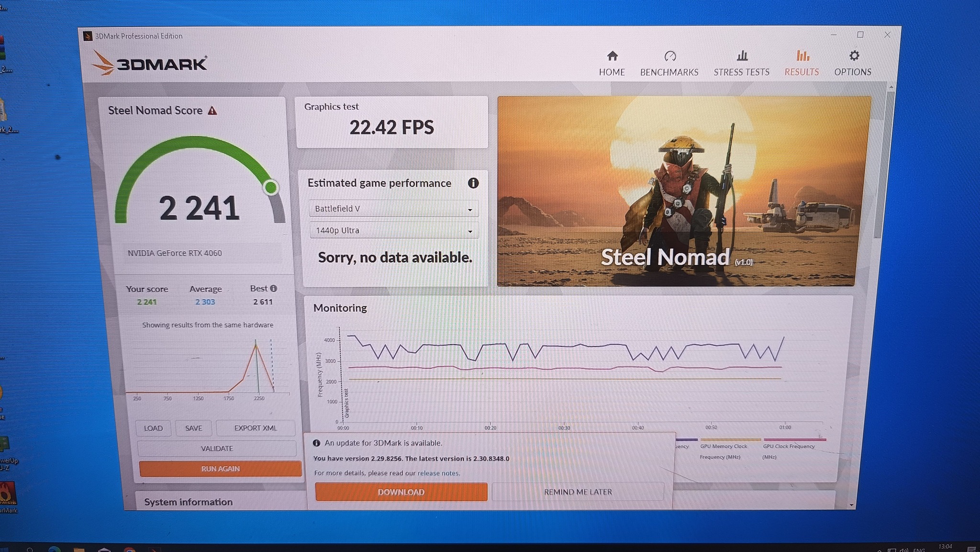Click info icon next to Best score

click(x=274, y=288)
